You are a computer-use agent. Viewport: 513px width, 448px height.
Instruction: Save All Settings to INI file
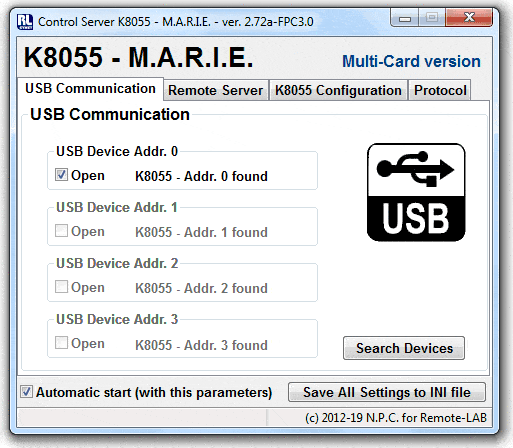pos(387,392)
